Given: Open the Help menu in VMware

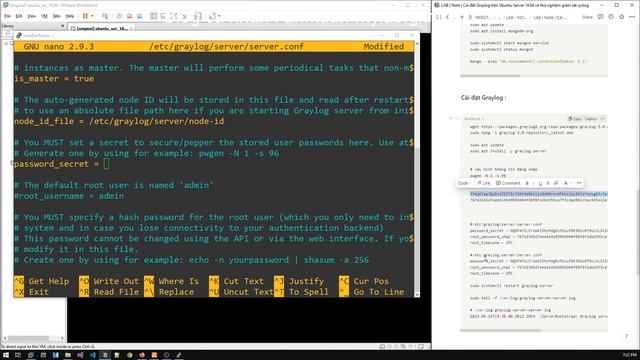Looking at the screenshot, I should pyautogui.click(x=70, y=16).
